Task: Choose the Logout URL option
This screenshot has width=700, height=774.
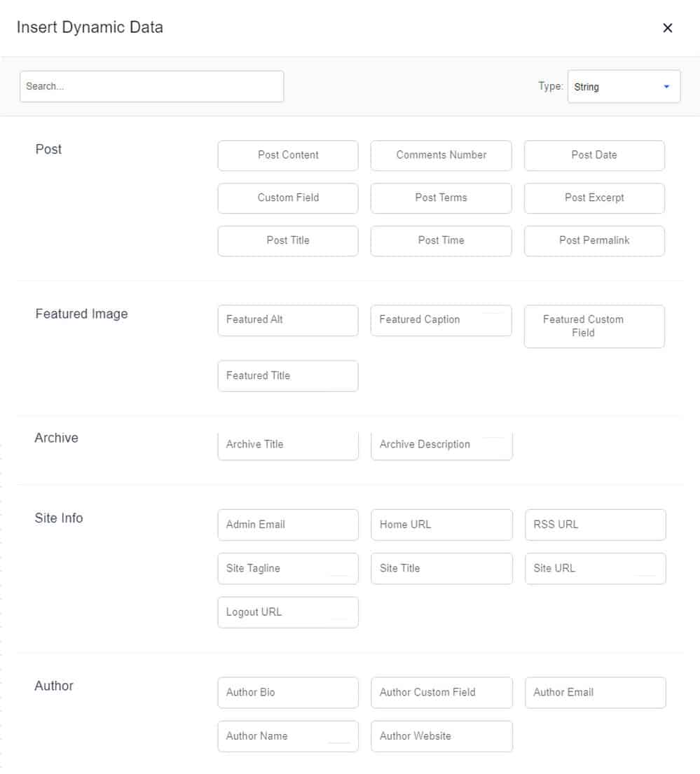Action: [x=288, y=613]
